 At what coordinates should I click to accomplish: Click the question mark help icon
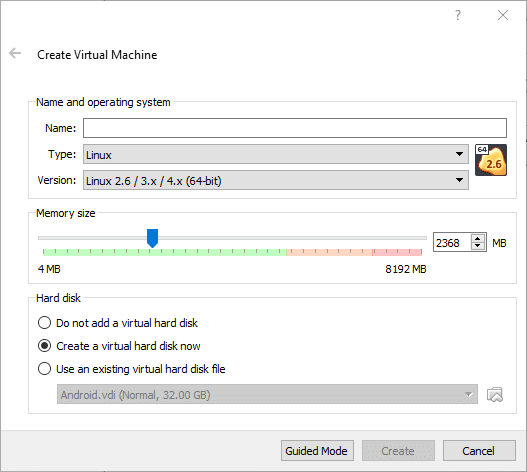[458, 15]
